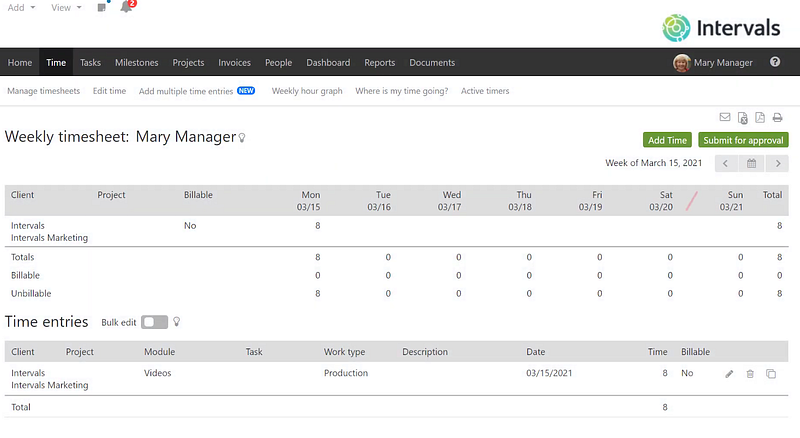Delete the Videos time entry
The image size is (800, 438).
[x=750, y=374]
